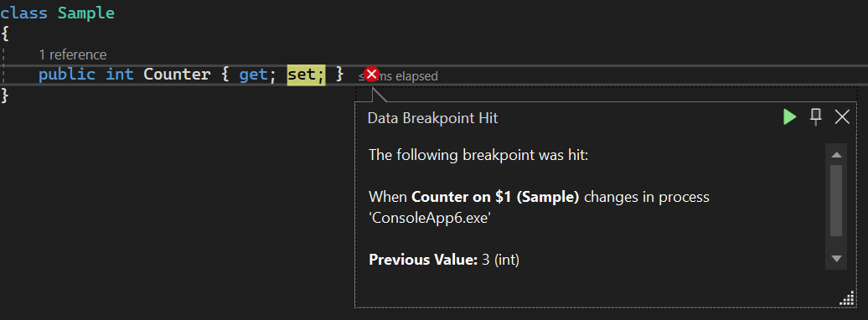Click the "Sample" class name
The image size is (868, 320).
[x=85, y=13]
